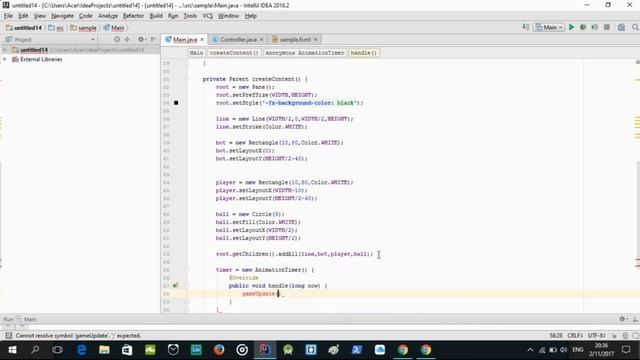Start debugging with the Debug bug icon
This screenshot has height=360, width=640.
[x=583, y=27]
